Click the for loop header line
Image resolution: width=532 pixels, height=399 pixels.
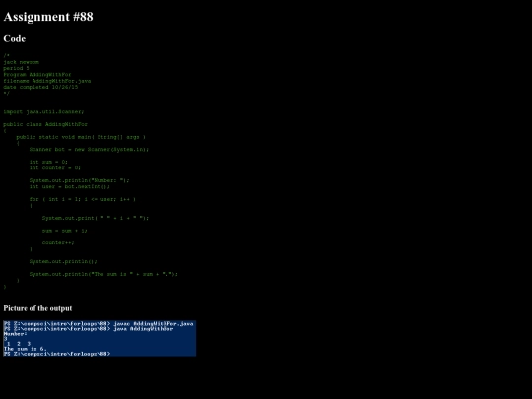(x=83, y=199)
